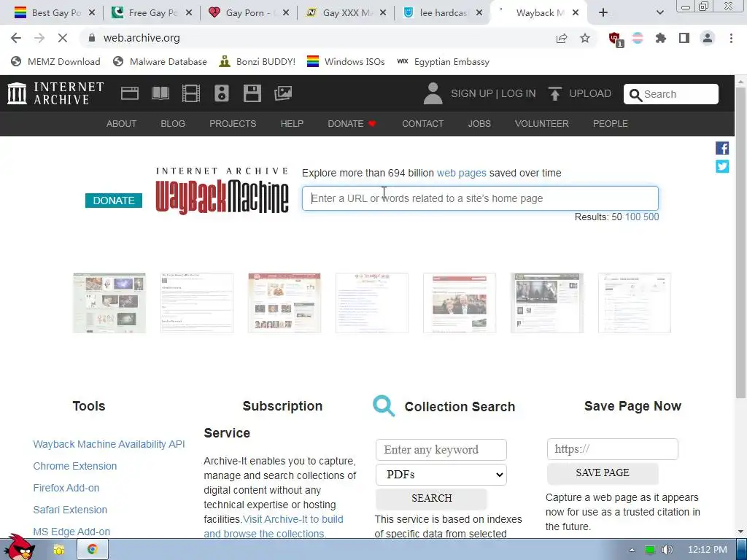The height and width of the screenshot is (560, 747).
Task: Open the Firefox Add-on link
Action: [66, 488]
